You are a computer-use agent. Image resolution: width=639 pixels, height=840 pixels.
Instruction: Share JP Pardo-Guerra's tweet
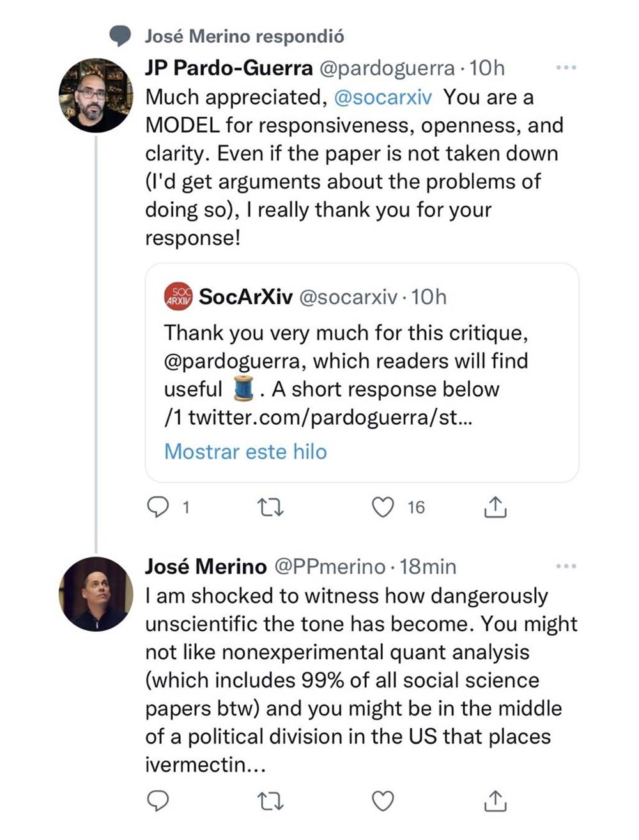pos(495,507)
